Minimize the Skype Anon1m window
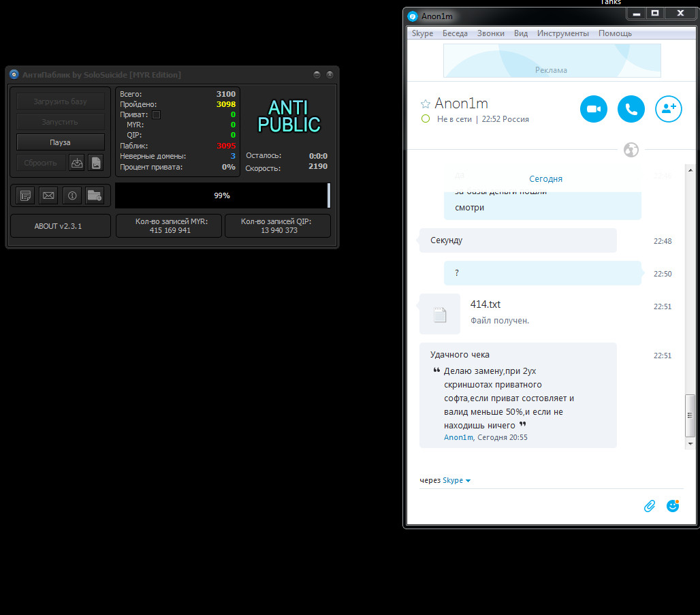 [x=637, y=14]
